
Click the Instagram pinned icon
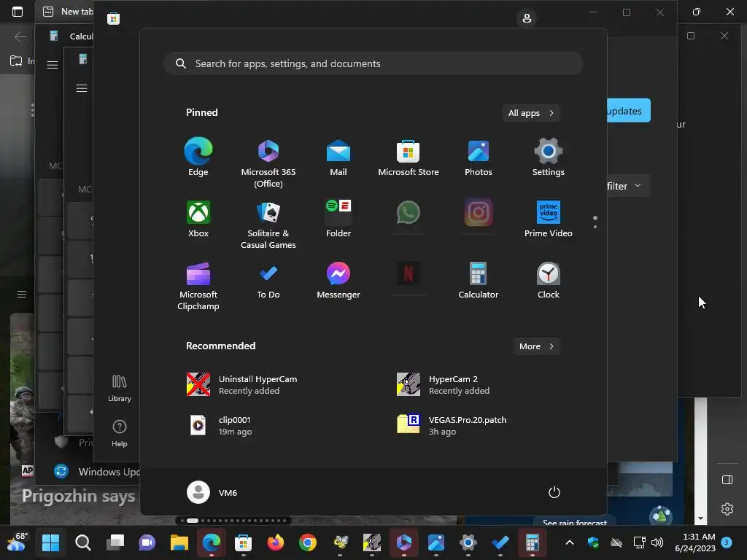479,212
